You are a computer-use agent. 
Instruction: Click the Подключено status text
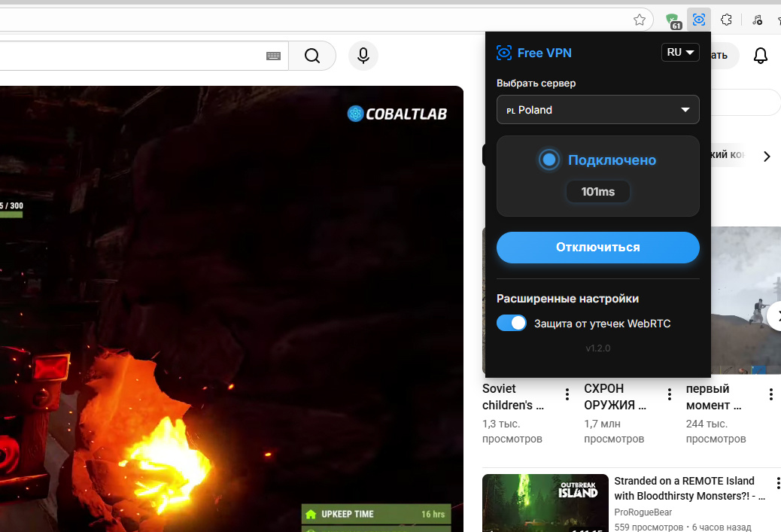coord(612,160)
